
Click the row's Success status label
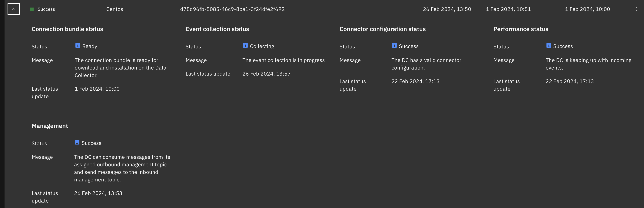point(46,9)
